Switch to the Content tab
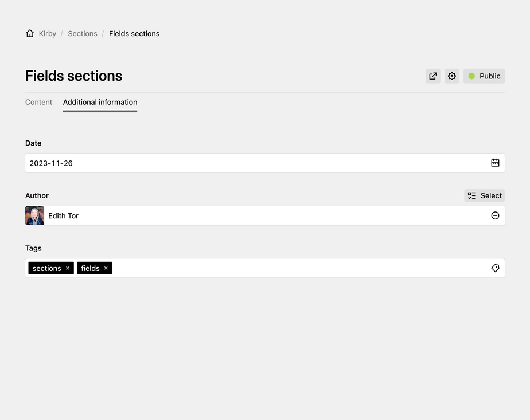 tap(38, 102)
